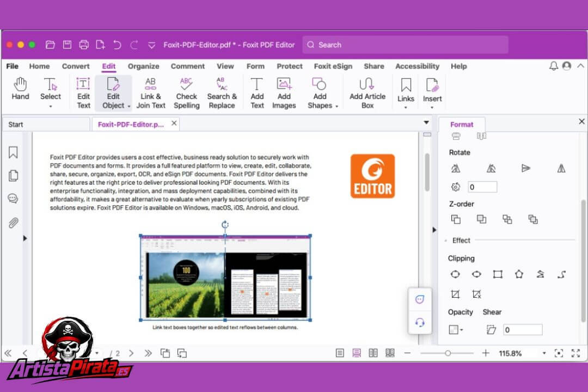Viewport: 588px width, 392px height.
Task: Click the rotation gear icon
Action: point(456,187)
